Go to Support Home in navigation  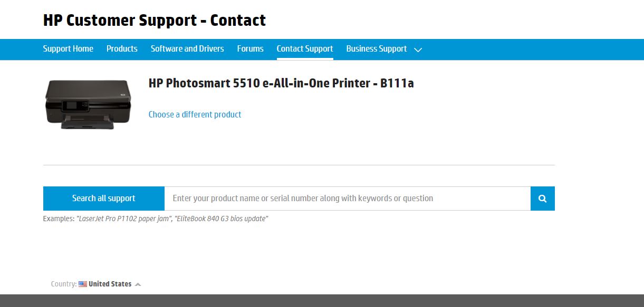(x=68, y=49)
